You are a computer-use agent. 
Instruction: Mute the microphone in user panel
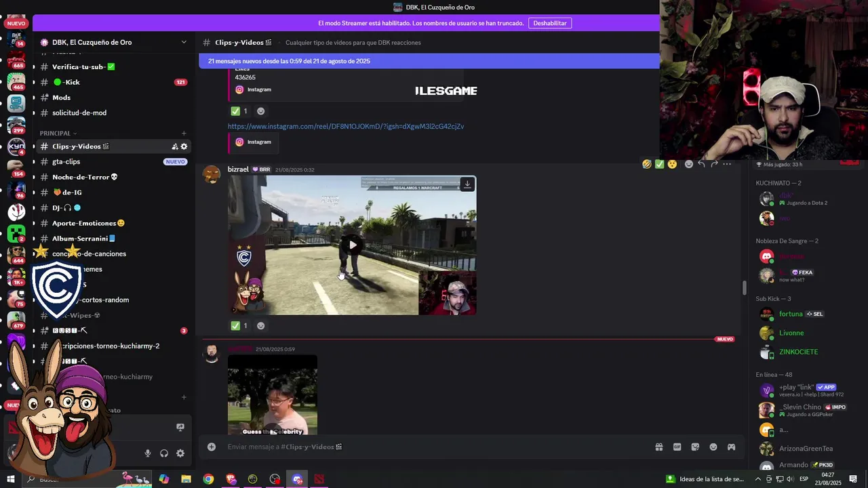tap(148, 453)
